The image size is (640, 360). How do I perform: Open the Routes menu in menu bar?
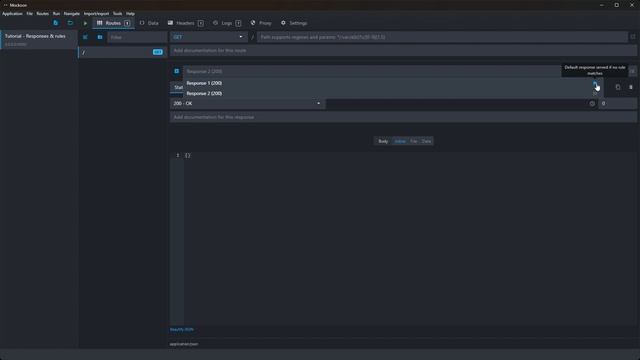pos(42,13)
